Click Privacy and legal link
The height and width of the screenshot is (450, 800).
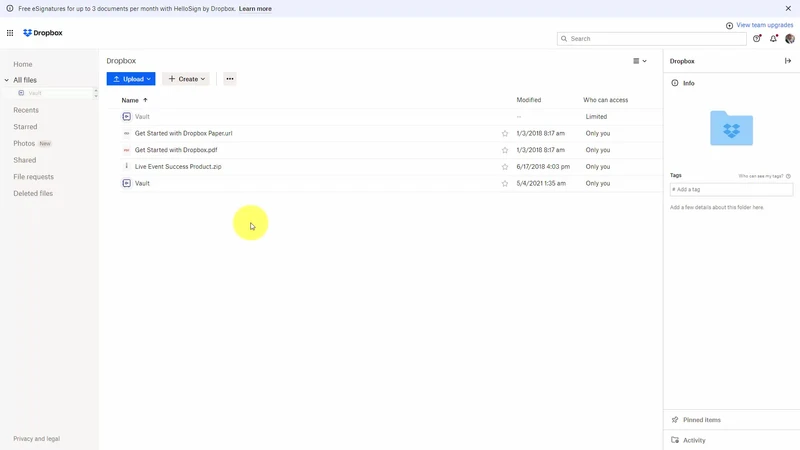(37, 439)
